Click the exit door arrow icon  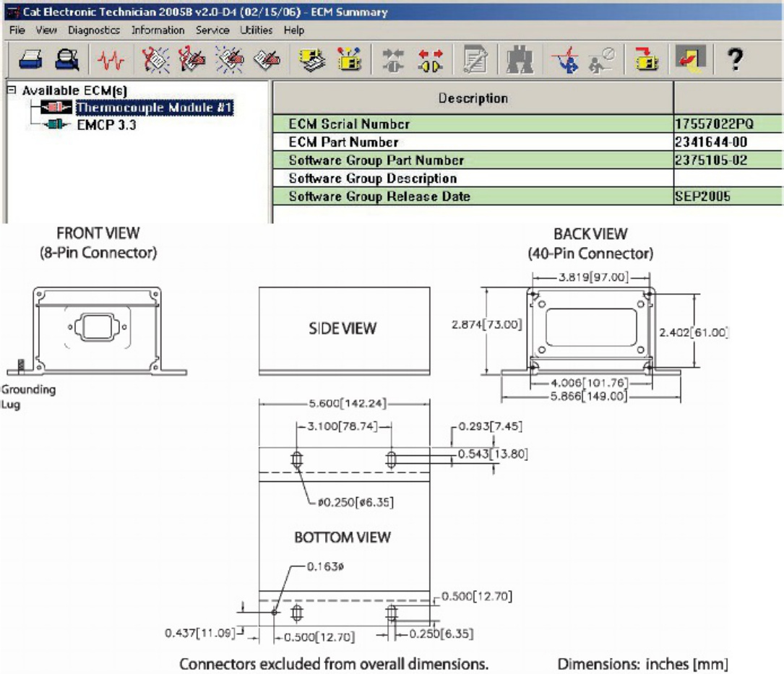pos(691,59)
